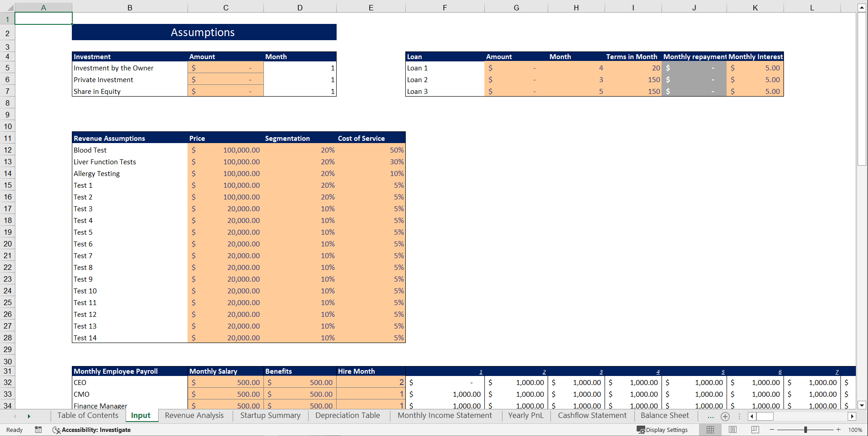
Task: Select the 'Loan 1' cell
Action: point(445,68)
